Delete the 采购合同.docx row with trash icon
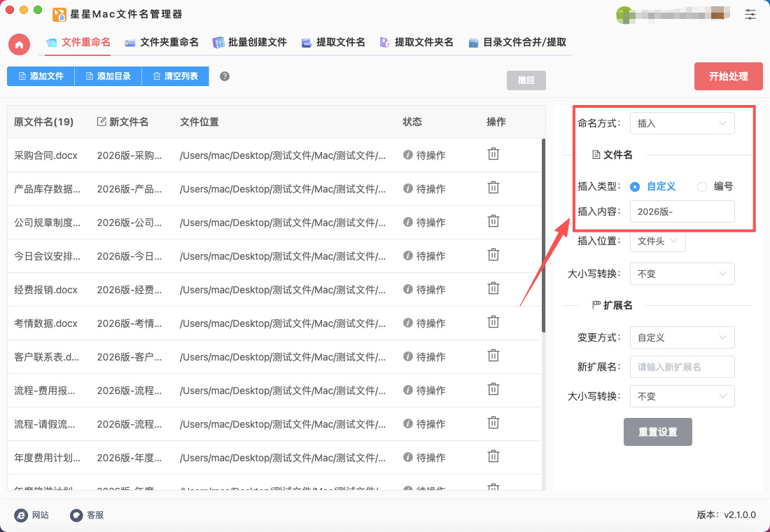The height and width of the screenshot is (532, 770). click(493, 154)
